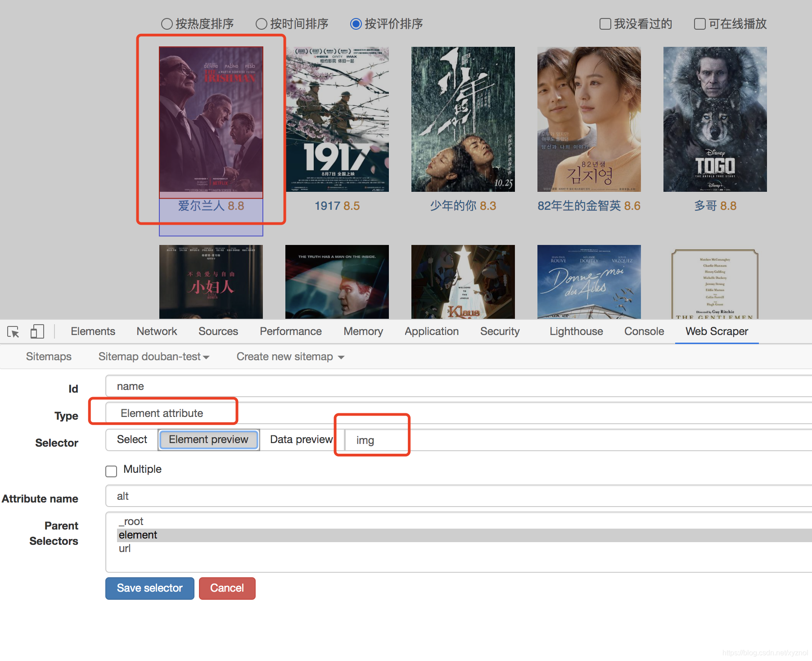The image size is (812, 661).
Task: Activate the inspect element picker icon
Action: (14, 332)
